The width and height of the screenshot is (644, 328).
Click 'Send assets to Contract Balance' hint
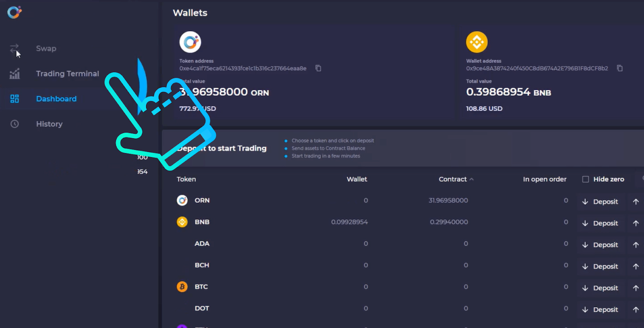[328, 148]
